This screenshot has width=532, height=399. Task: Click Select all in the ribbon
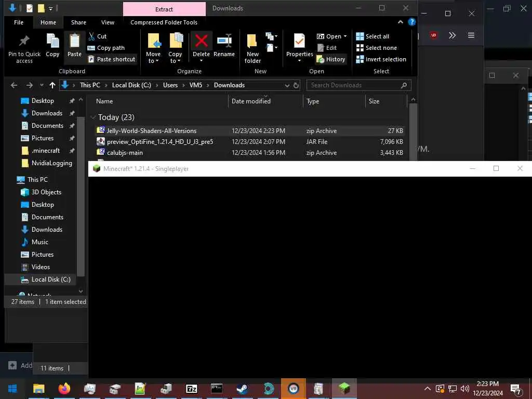pyautogui.click(x=373, y=36)
